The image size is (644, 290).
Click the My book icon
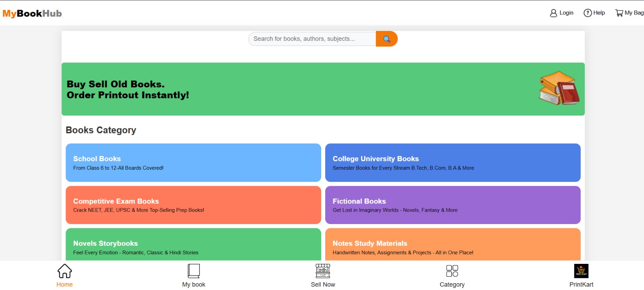194,271
